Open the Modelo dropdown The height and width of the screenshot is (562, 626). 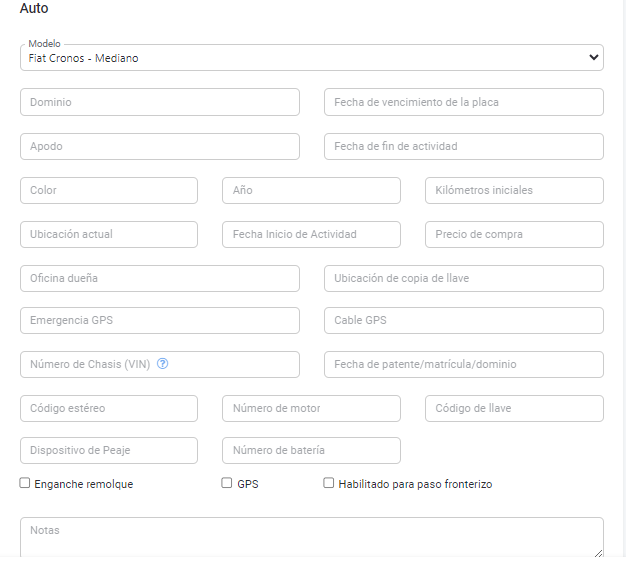311,58
